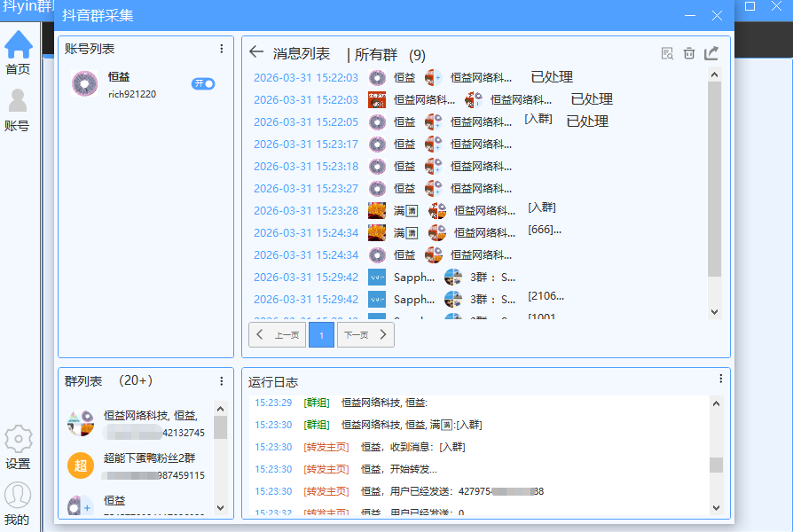Click the back arrow above the message list
The width and height of the screenshot is (793, 532).
pos(256,53)
